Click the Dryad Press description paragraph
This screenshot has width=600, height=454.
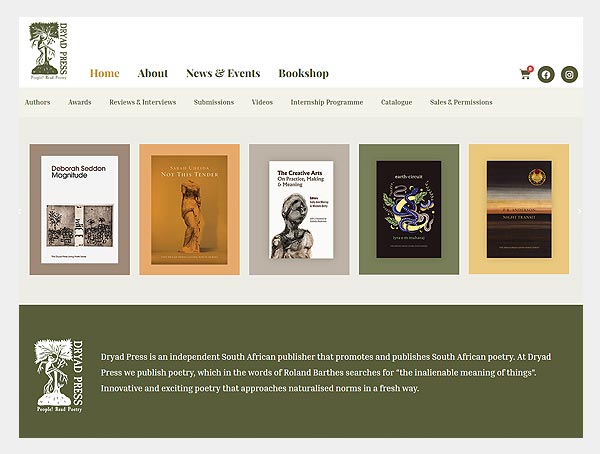(326, 372)
